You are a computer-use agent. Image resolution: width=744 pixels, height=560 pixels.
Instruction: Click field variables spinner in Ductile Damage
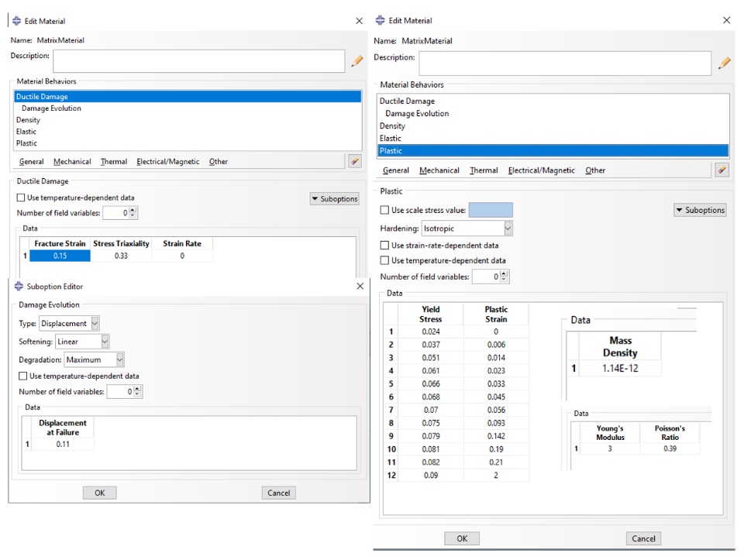pyautogui.click(x=133, y=213)
